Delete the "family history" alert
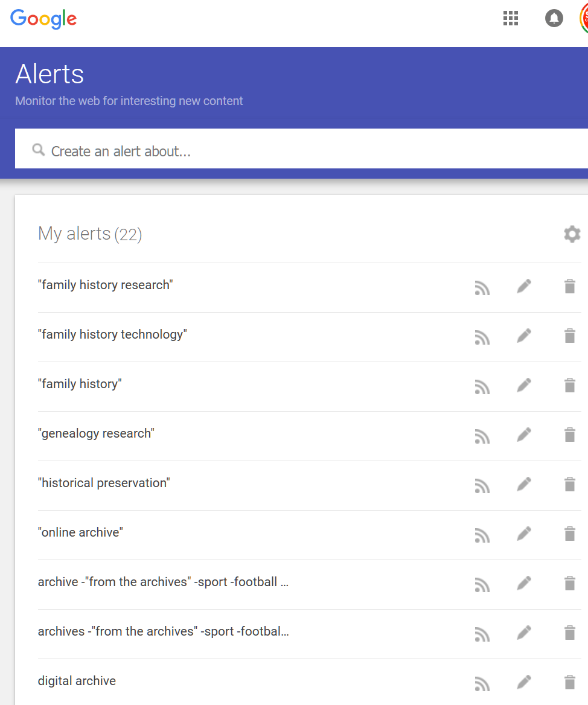588x705 pixels. coord(569,384)
